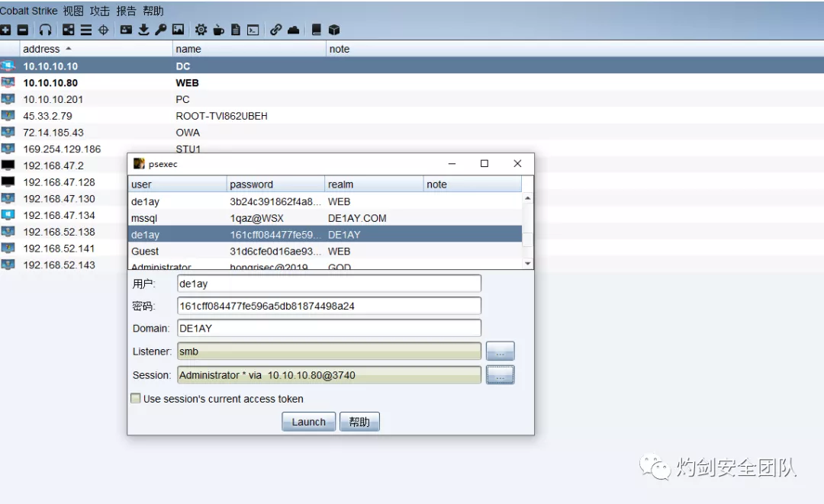Screen dimensions: 824x504
Task: Open Listeners via the headphones icon
Action: coord(46,30)
